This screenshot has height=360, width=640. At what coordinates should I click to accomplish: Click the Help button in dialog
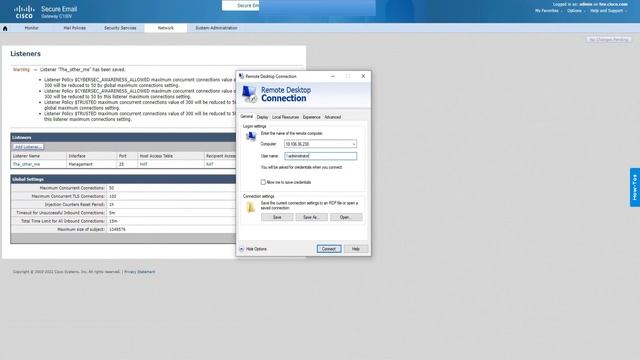pos(356,249)
